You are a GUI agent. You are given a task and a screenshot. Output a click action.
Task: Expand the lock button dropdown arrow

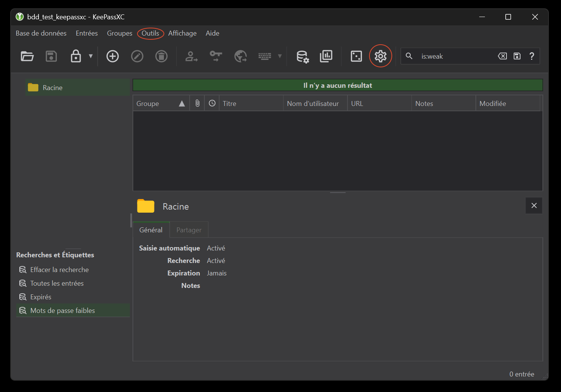tap(90, 56)
